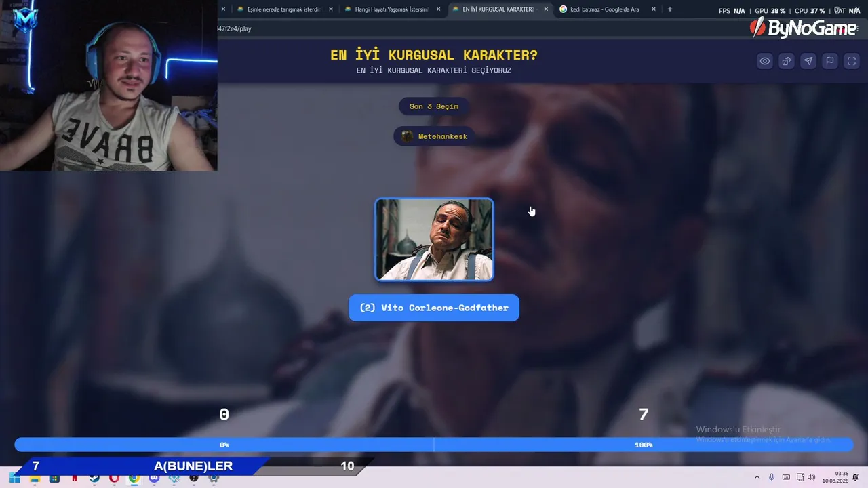Close the 'Eşinle nerede tanışmak isterdin' tab
Image resolution: width=868 pixels, height=488 pixels.
(x=331, y=9)
